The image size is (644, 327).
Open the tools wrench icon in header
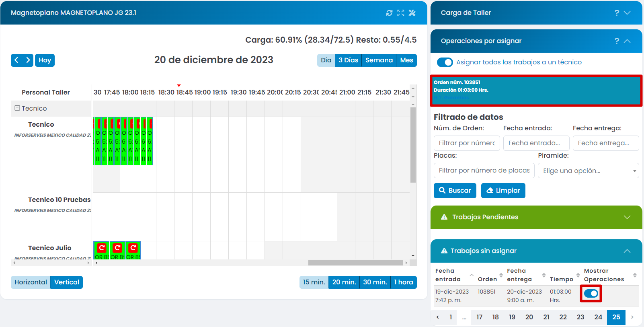(412, 13)
